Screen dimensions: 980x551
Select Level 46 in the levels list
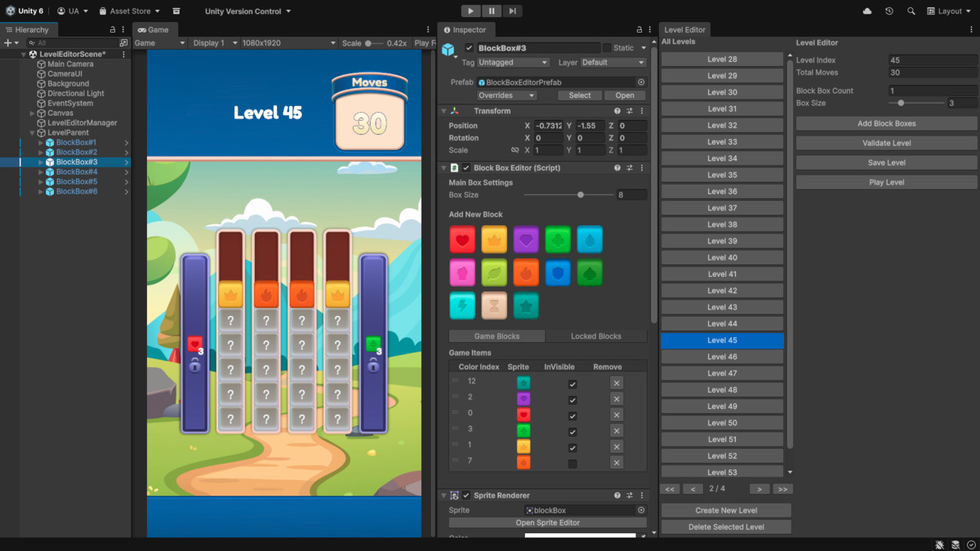(x=722, y=356)
